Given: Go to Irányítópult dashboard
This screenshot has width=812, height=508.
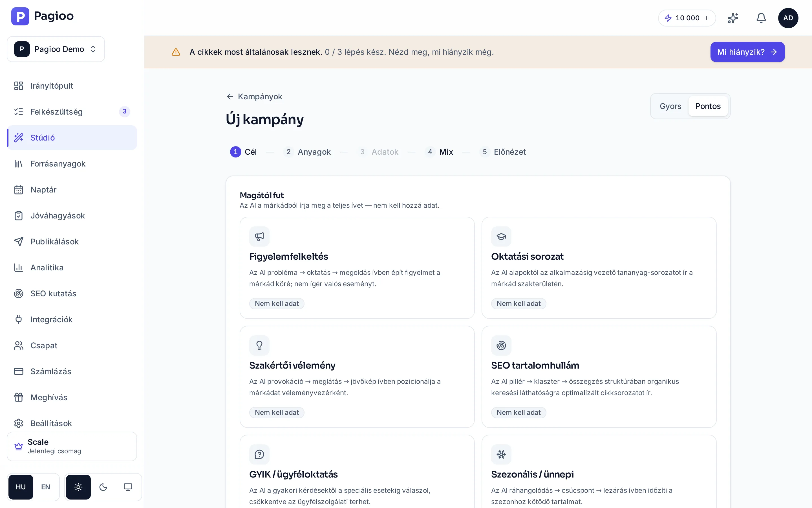Looking at the screenshot, I should [72, 86].
